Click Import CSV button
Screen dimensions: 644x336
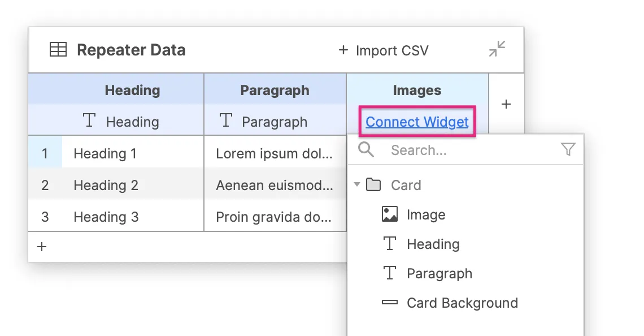[x=383, y=50]
